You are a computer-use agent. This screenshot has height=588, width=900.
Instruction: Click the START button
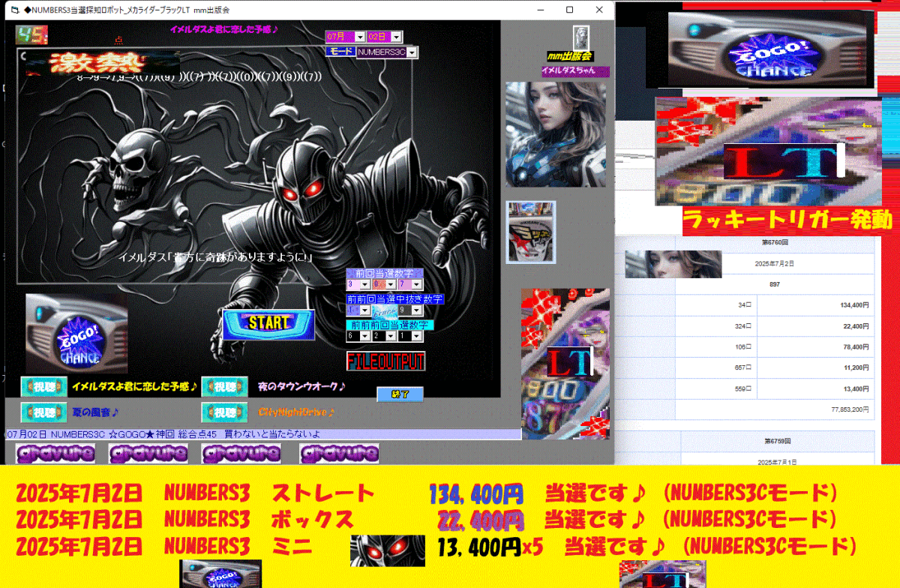268,324
